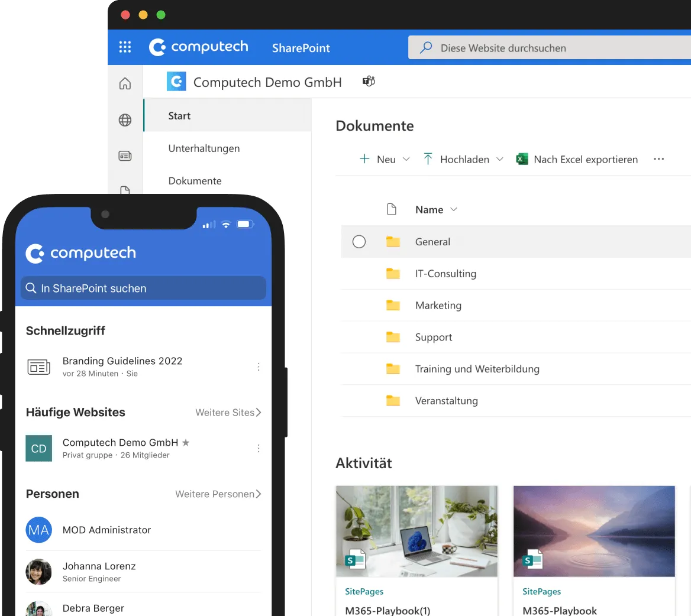
Task: Tap Weitere Sites on phone
Action: (x=228, y=413)
